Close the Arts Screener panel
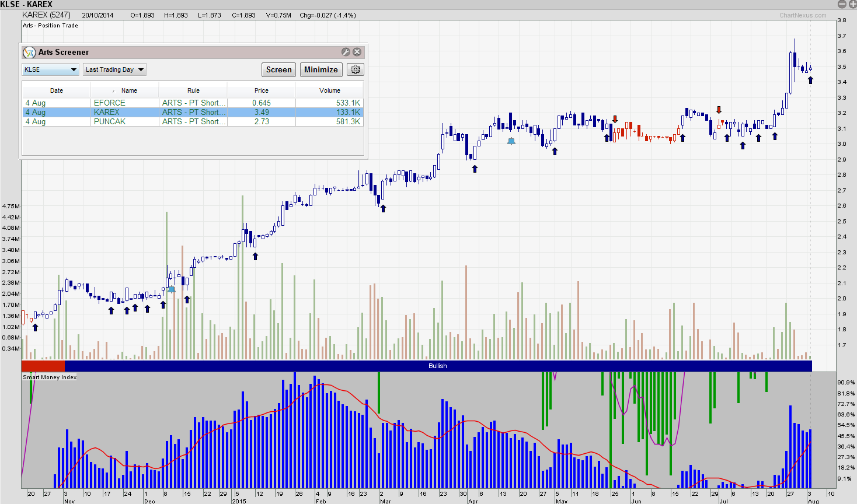Screen dimensions: 857x504 click(357, 52)
